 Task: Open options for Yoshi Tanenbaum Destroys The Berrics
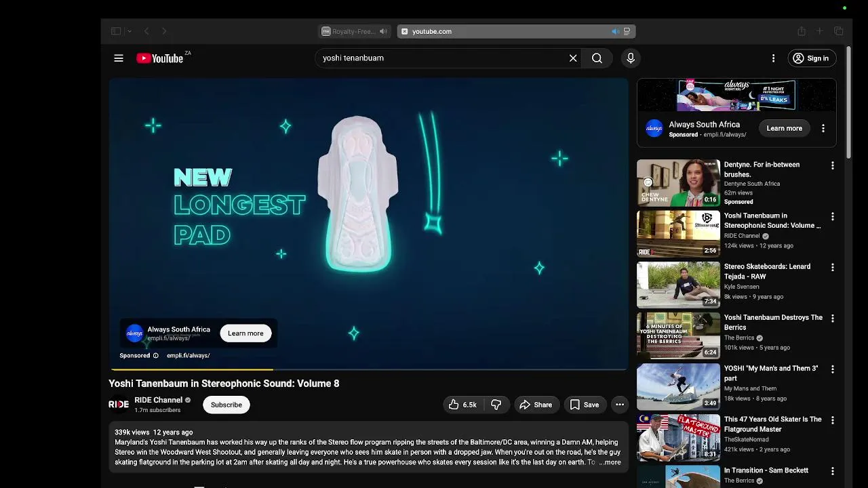pyautogui.click(x=833, y=318)
